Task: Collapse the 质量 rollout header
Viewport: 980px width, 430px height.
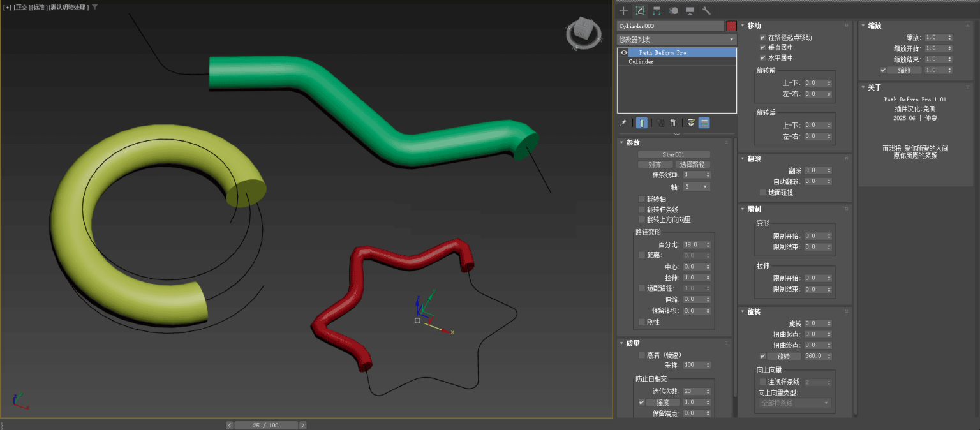Action: click(x=632, y=343)
